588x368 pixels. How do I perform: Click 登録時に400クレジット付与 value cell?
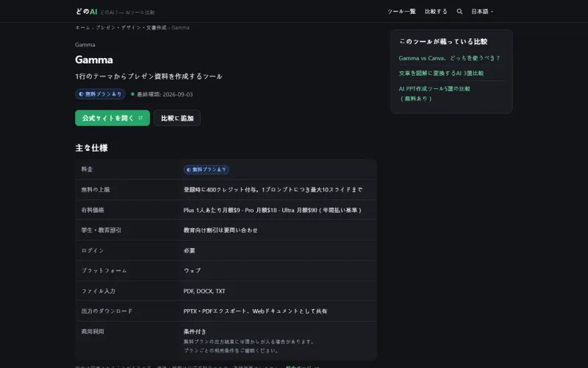pyautogui.click(x=273, y=190)
